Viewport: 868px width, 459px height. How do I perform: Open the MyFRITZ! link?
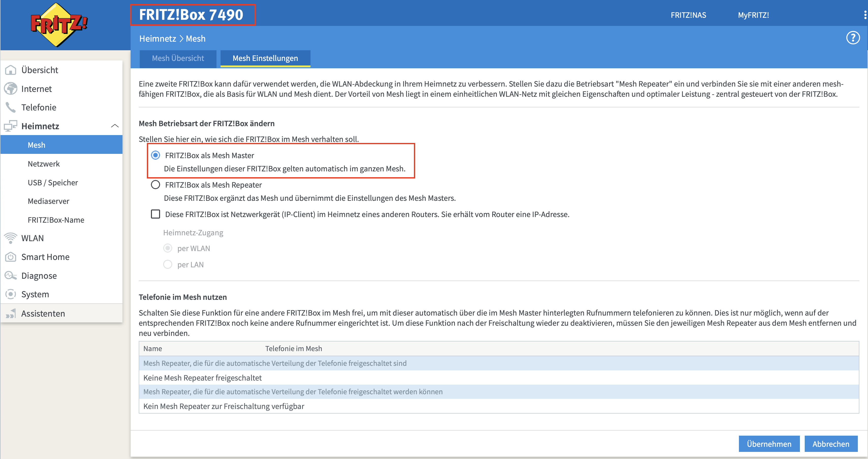[753, 15]
